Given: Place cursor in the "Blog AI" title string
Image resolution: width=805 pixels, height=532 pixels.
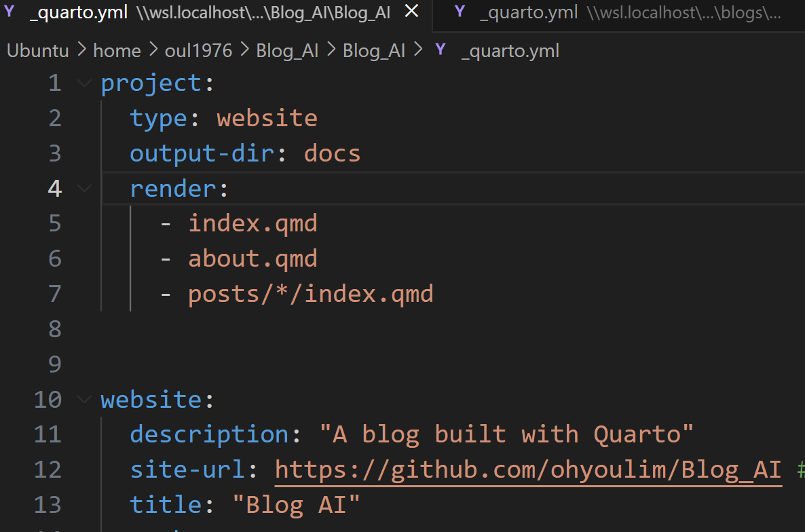Looking at the screenshot, I should click(x=296, y=505).
